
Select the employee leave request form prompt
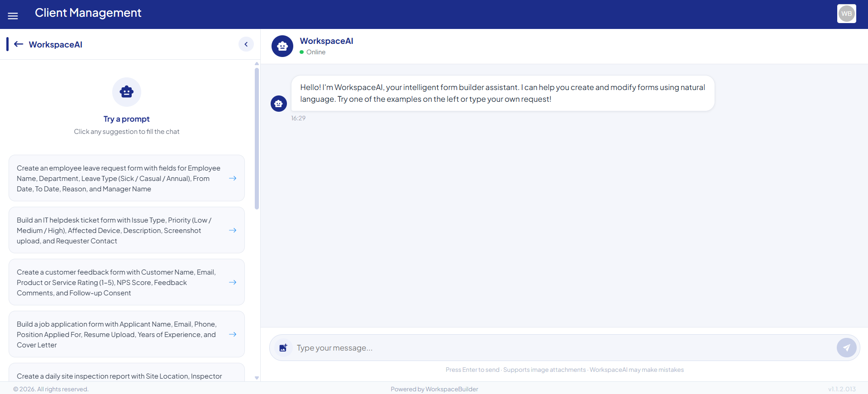coord(127,178)
